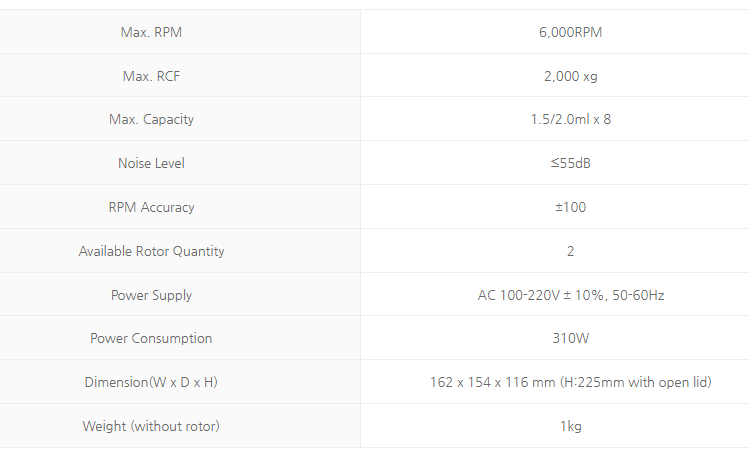Click the Available Rotor Quantity label

(x=151, y=251)
